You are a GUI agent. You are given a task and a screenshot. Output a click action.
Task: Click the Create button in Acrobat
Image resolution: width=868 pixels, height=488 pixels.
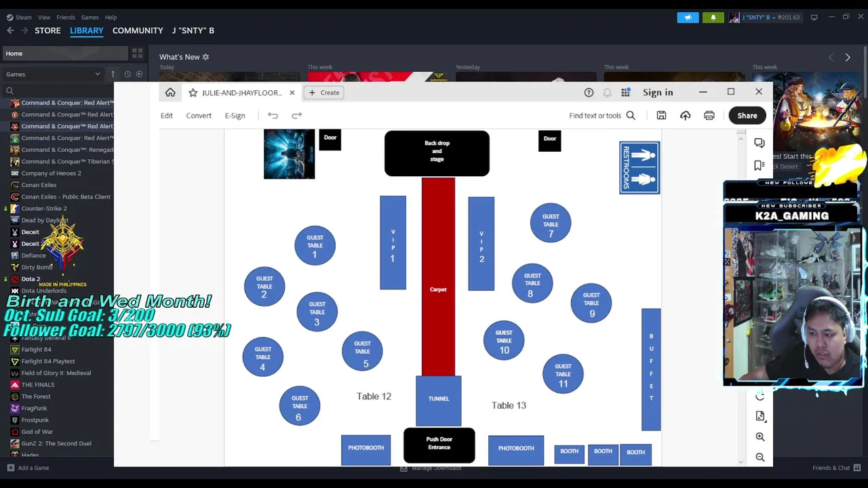tap(323, 92)
